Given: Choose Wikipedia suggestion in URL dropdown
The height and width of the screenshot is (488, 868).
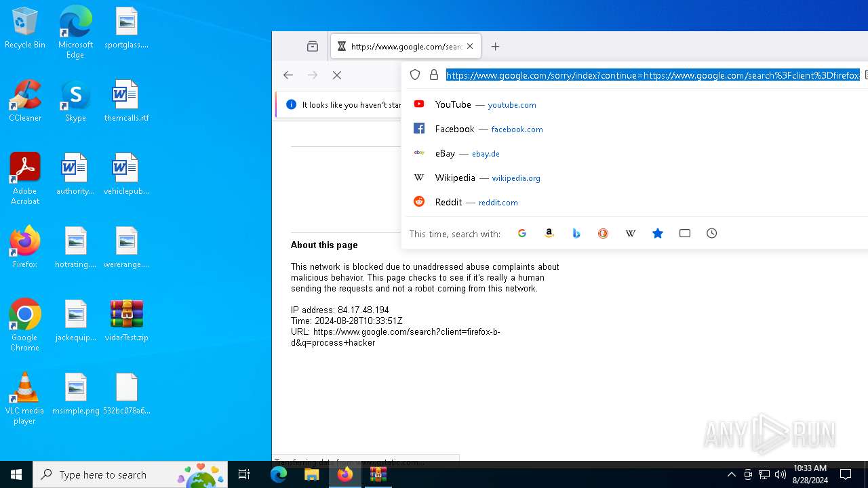Looking at the screenshot, I should 636,178.
